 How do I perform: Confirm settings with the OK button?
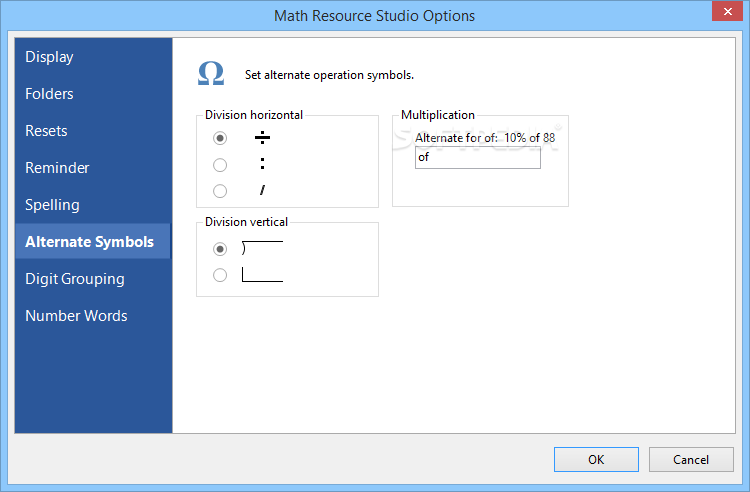[596, 459]
